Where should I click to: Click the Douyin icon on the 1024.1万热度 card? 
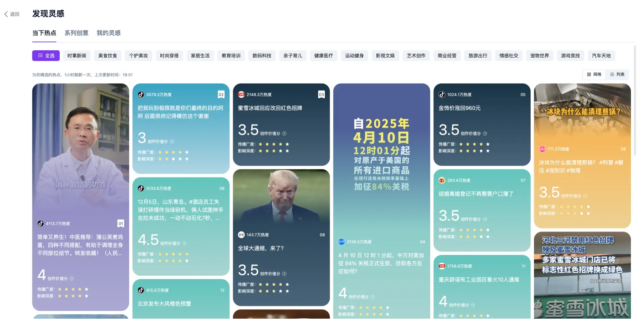tap(442, 95)
